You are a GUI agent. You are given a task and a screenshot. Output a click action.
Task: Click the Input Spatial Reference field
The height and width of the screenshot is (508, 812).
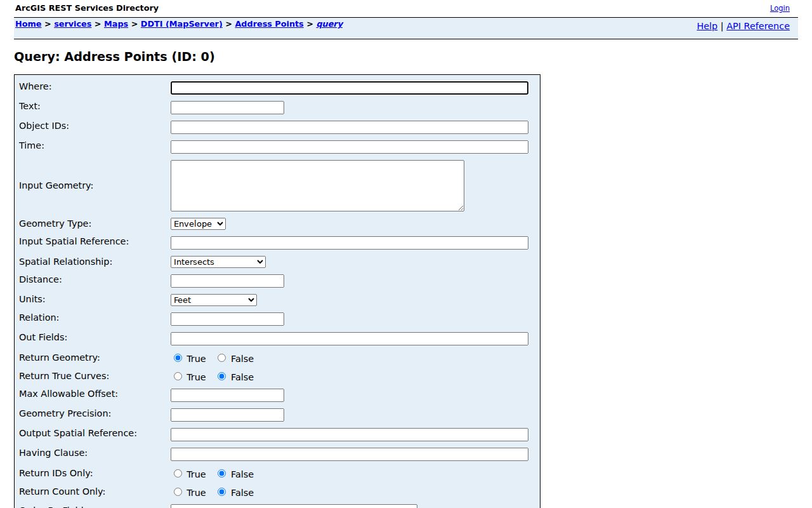click(x=350, y=243)
